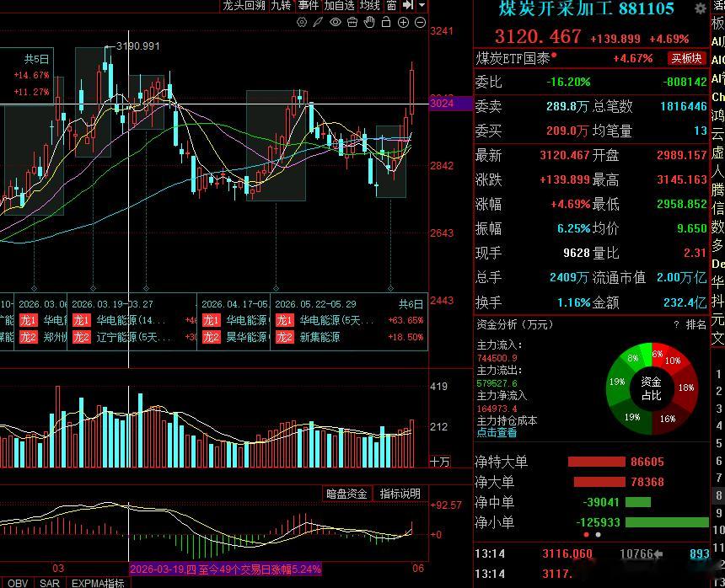Screen dimensions: 725x588
Task: Click the 共6日 label in events panel
Action: tap(411, 304)
